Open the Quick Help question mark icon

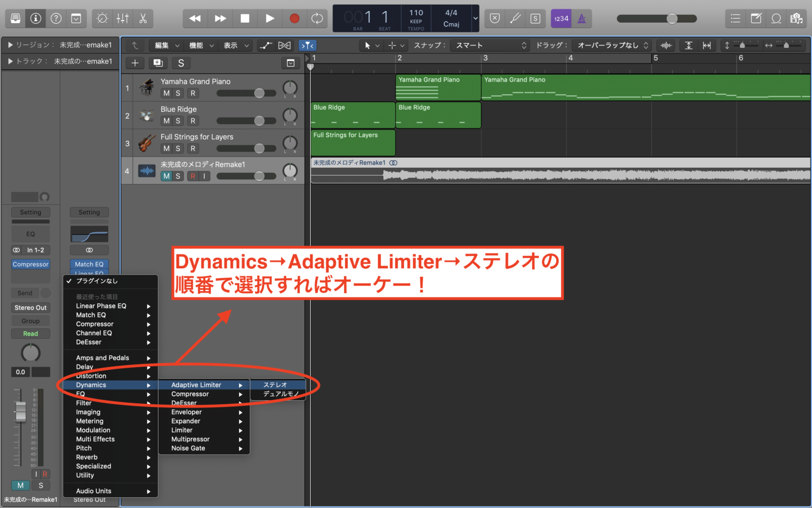(x=56, y=18)
